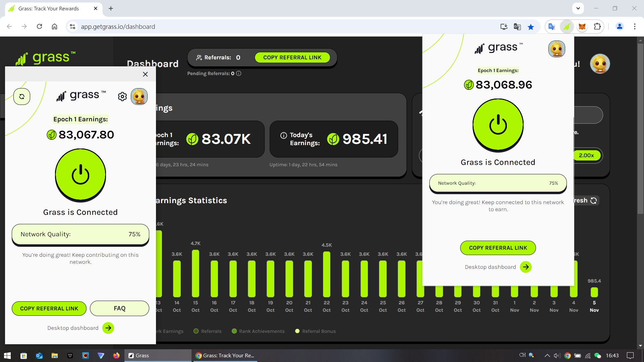Click COPY REFERRAL LINK in extension popup
This screenshot has width=644, height=362.
tap(498, 248)
